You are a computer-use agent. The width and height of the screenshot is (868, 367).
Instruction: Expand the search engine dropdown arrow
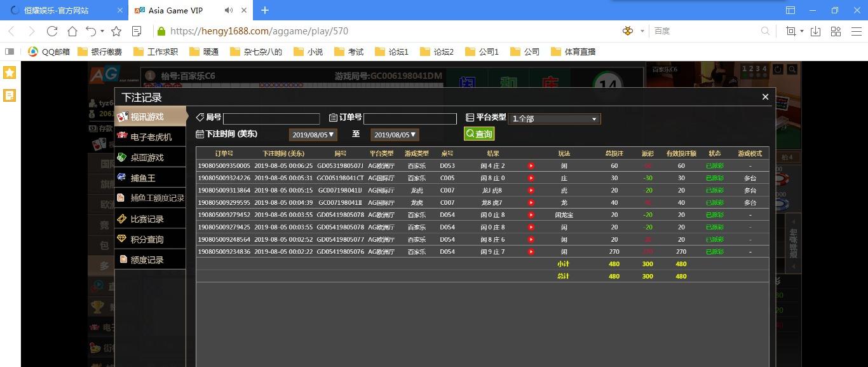pos(642,31)
